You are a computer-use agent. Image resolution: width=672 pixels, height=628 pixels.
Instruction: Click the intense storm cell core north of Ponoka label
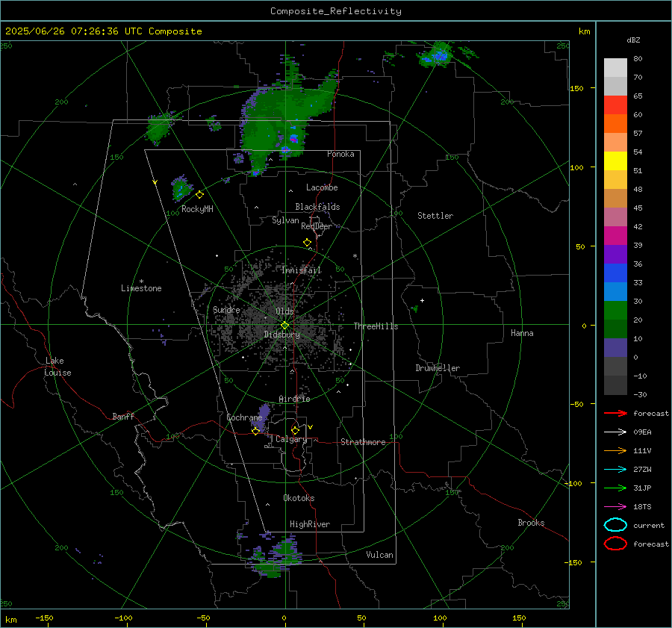tap(293, 138)
